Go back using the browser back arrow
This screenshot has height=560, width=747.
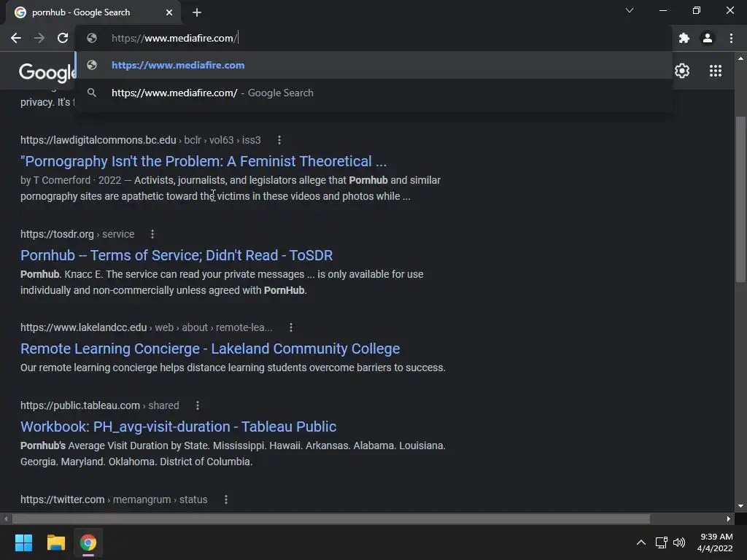[16, 38]
